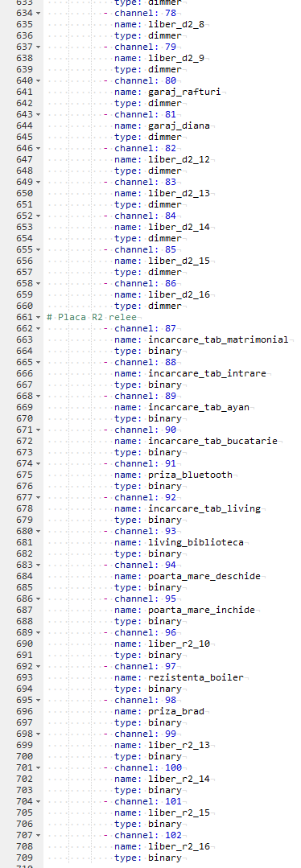This screenshot has height=868, width=301.
Task: Click the 'channel: 102' entry
Action: click(x=148, y=835)
